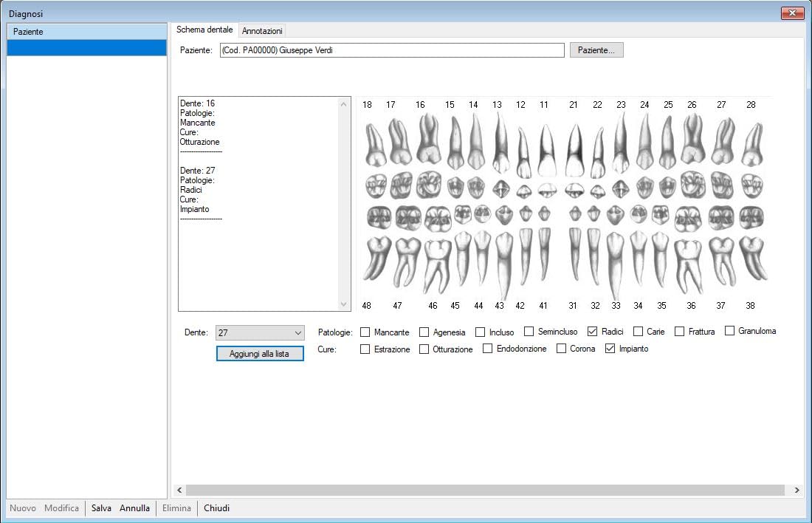Uncheck the Radici checkbox
Screen dimensions: 812x523
593,331
